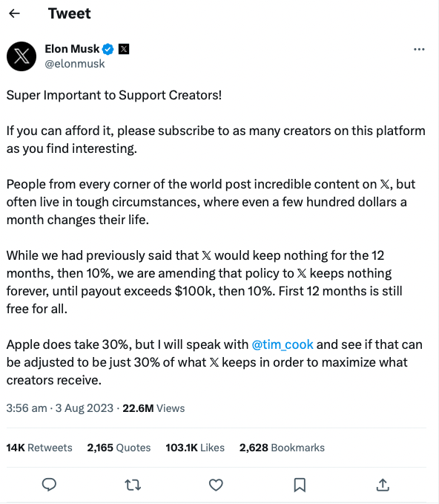Open Elon Musk's X profile avatar
Viewport: 439px width, 504px height.
(x=22, y=56)
